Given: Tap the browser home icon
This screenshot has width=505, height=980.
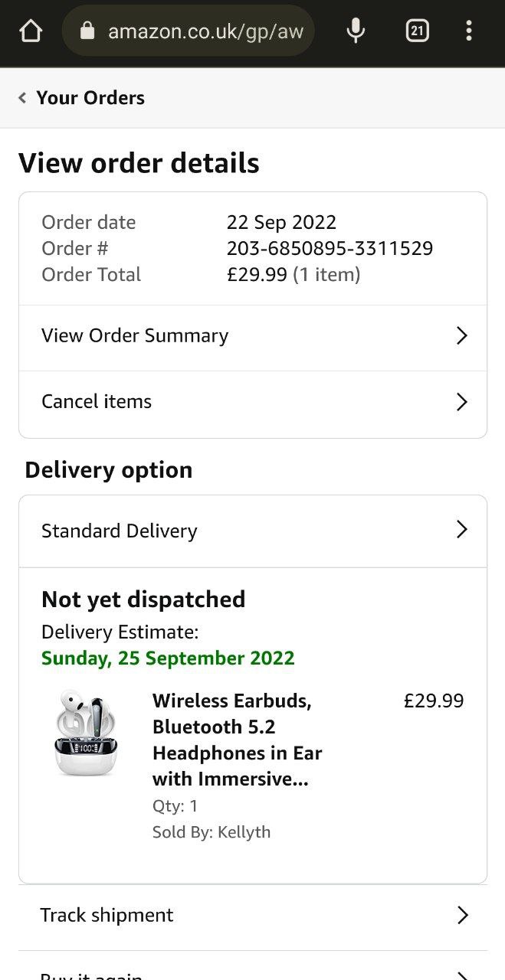Looking at the screenshot, I should [x=30, y=31].
